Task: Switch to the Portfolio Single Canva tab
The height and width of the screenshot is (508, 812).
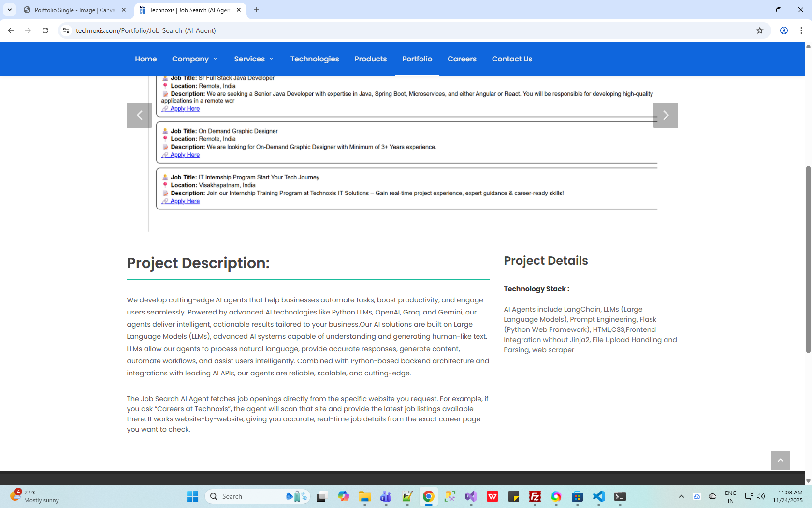Action: click(74, 10)
